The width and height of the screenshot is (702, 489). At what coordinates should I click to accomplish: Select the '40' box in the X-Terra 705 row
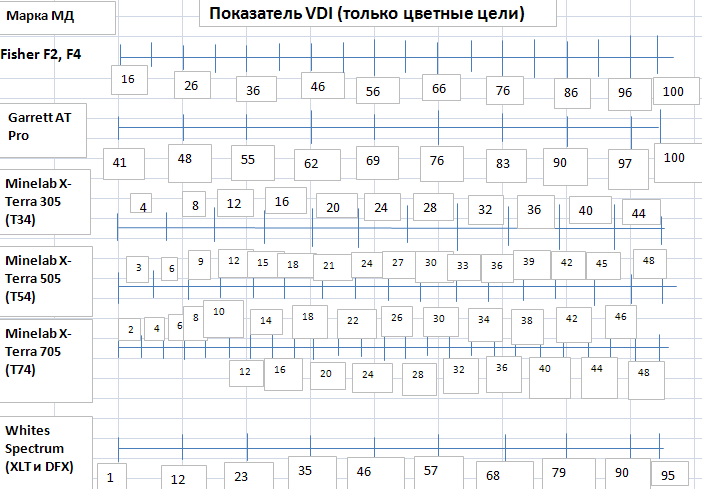[x=550, y=377]
